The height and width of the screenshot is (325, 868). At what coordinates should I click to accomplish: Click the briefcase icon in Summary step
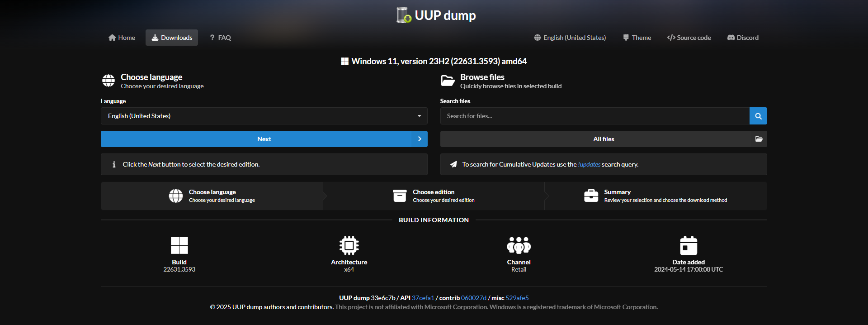coord(591,196)
